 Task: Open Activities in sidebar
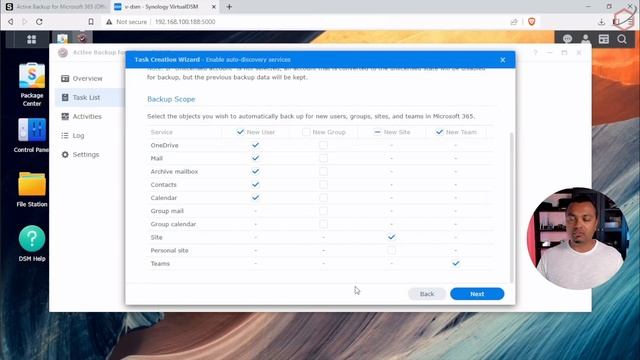pos(89,116)
